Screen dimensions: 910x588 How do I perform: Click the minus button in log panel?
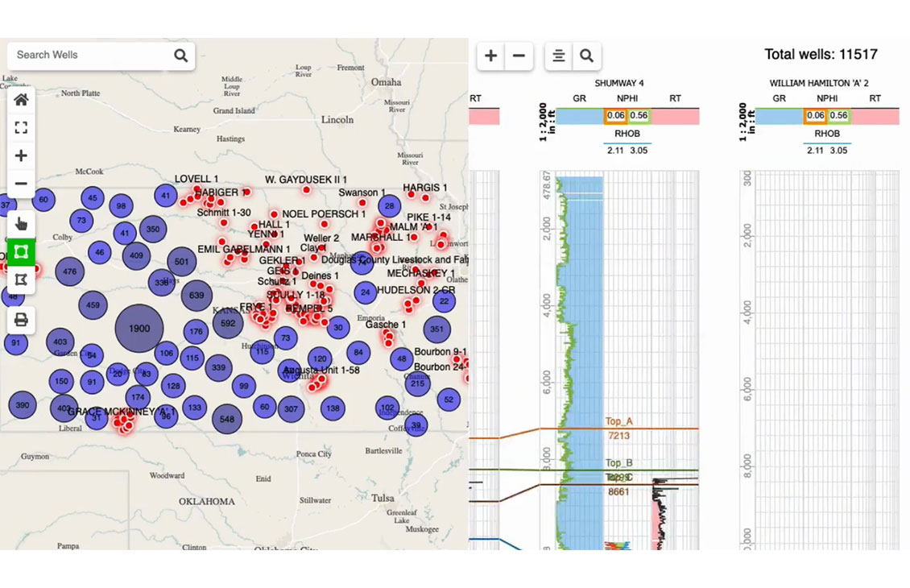click(519, 56)
